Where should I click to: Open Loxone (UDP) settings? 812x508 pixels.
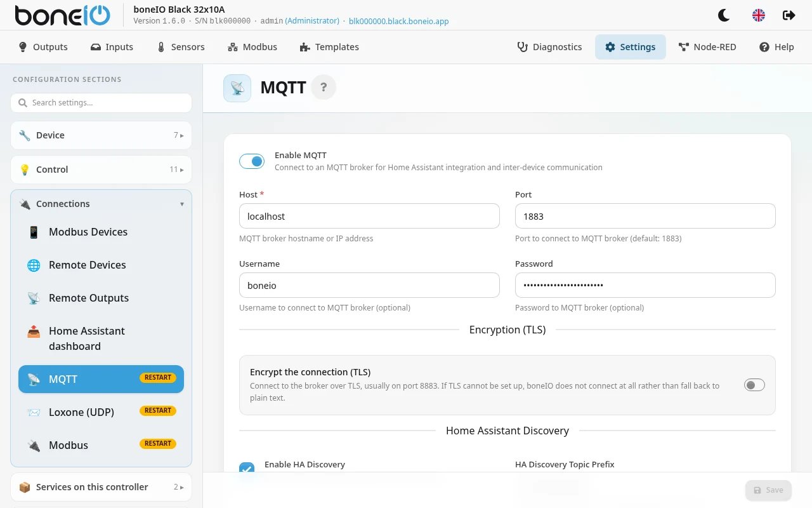coord(101,412)
